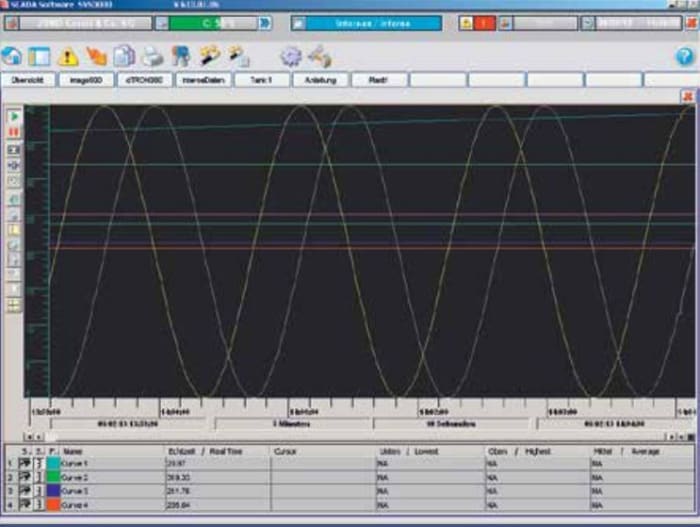
Task: Open the yellow warning alarm icon
Action: 68,56
